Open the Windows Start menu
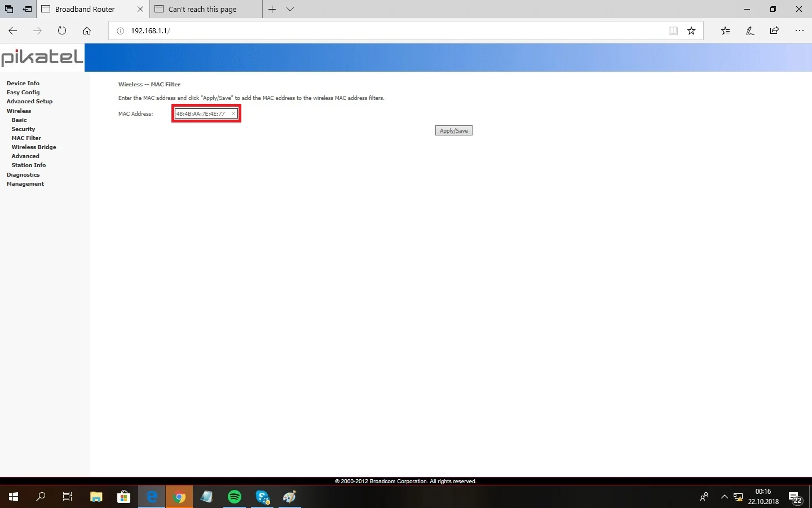This screenshot has height=508, width=812. pos(14,497)
